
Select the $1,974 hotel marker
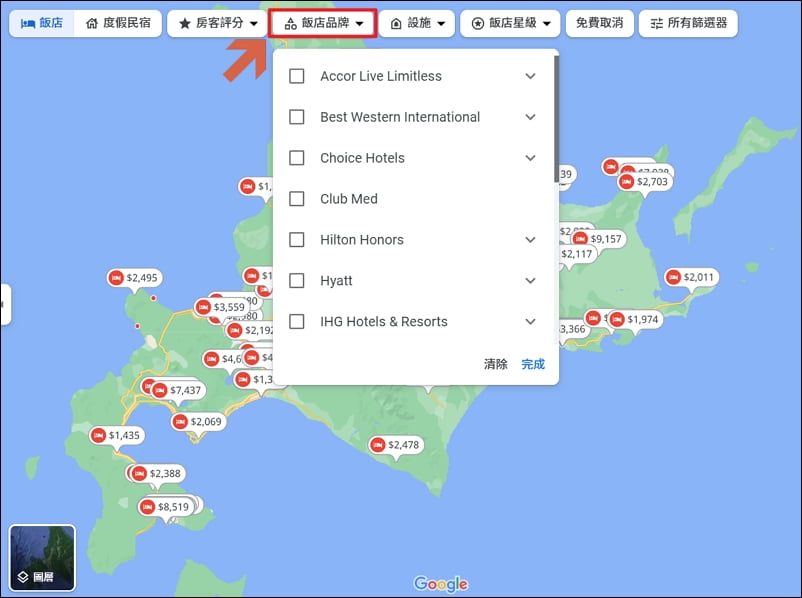point(636,319)
